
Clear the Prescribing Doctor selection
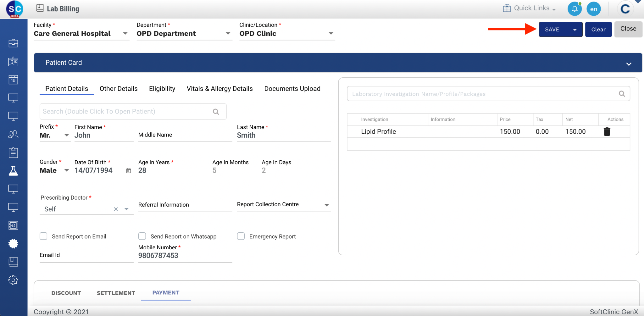click(116, 209)
